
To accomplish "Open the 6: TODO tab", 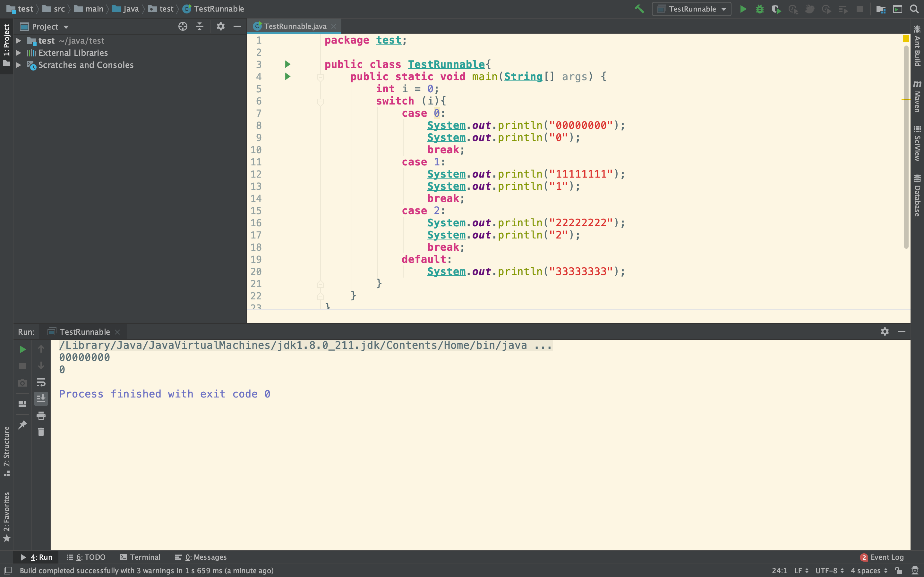I will coord(86,557).
